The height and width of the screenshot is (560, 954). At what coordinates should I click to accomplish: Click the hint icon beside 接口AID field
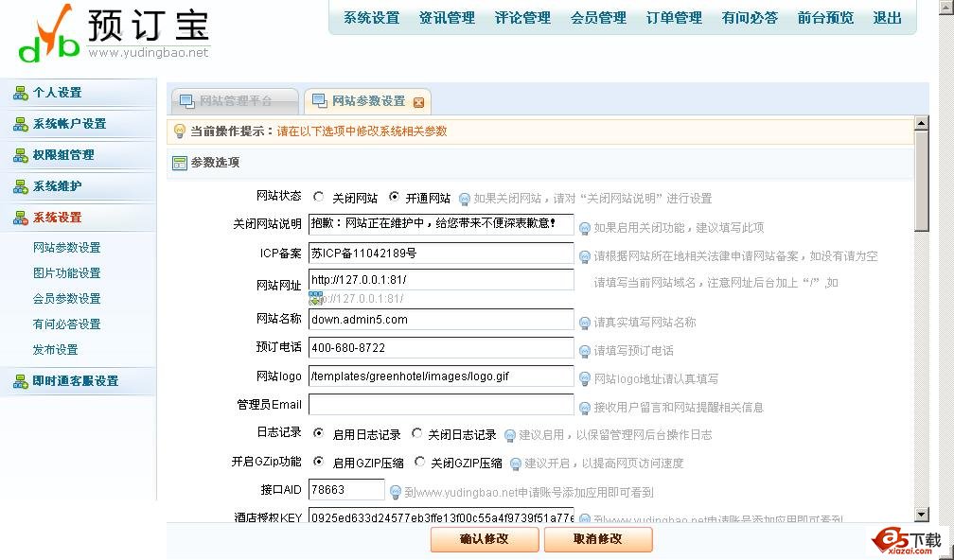[395, 492]
